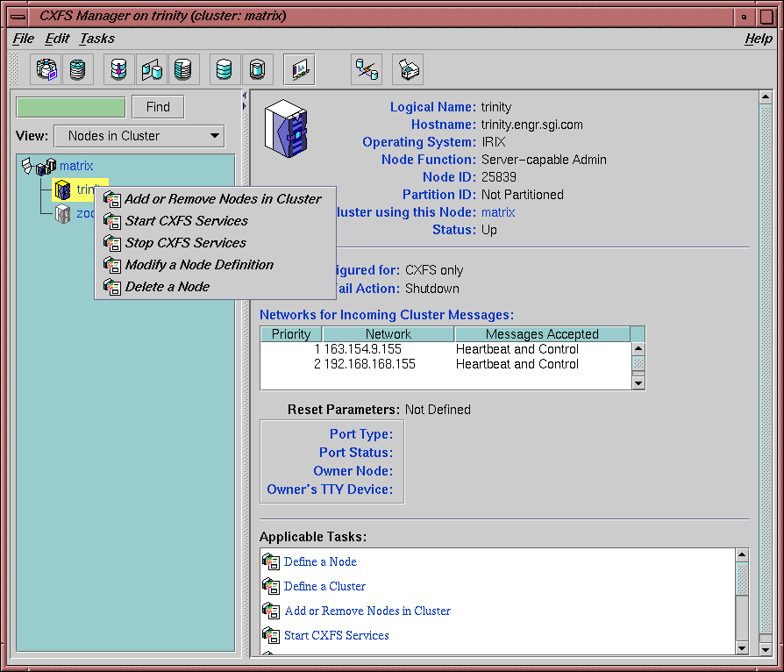Click the lower pane-collapse arrow on the divider
784x672 pixels.
(x=245, y=106)
